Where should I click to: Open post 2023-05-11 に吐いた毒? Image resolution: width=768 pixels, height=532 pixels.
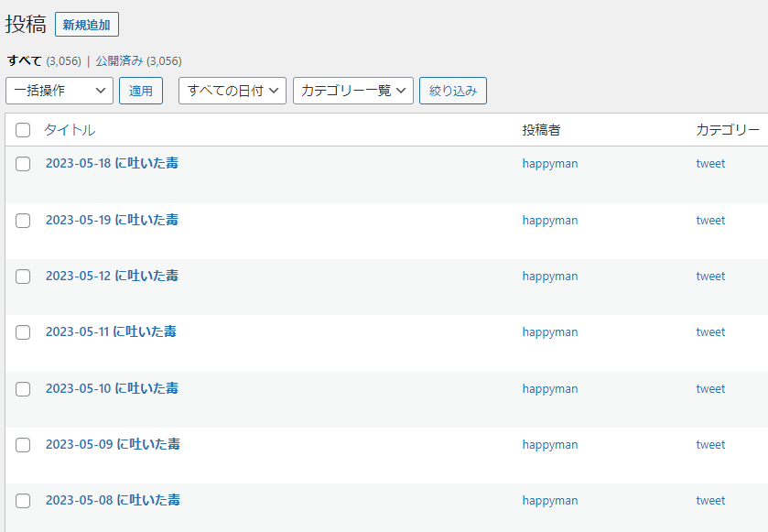coord(111,331)
